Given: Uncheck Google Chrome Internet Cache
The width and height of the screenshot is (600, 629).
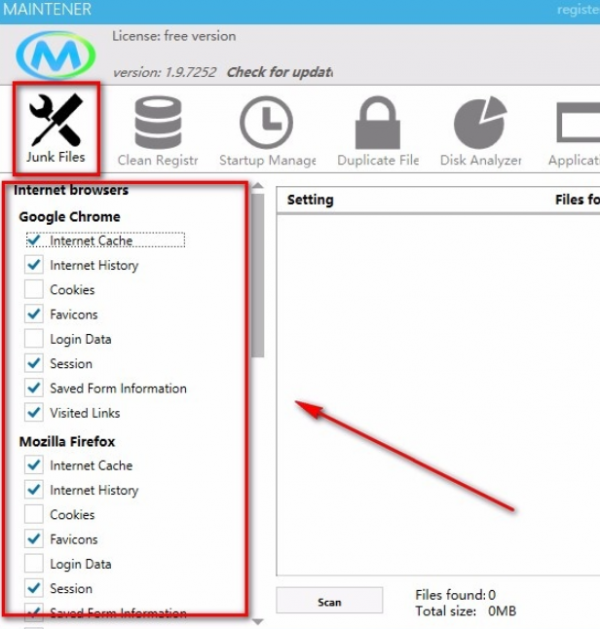Looking at the screenshot, I should coord(34,240).
